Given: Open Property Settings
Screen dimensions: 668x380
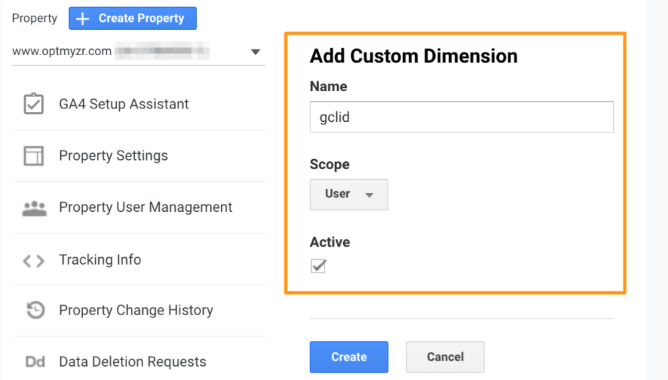Looking at the screenshot, I should point(113,155).
